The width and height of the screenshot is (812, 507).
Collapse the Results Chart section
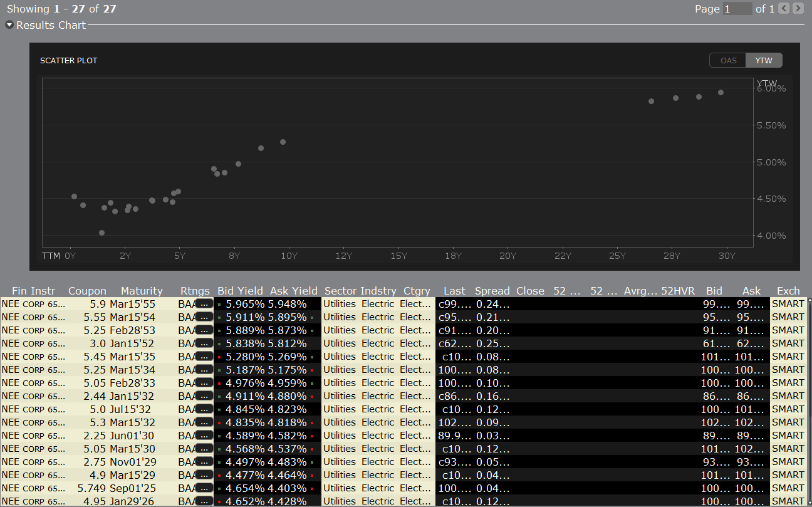click(x=9, y=25)
